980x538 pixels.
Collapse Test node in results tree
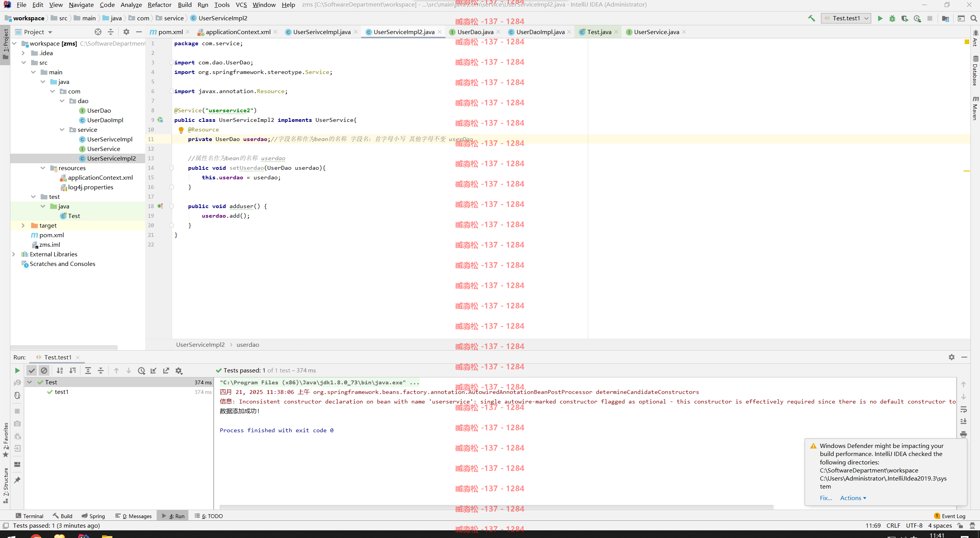(29, 382)
